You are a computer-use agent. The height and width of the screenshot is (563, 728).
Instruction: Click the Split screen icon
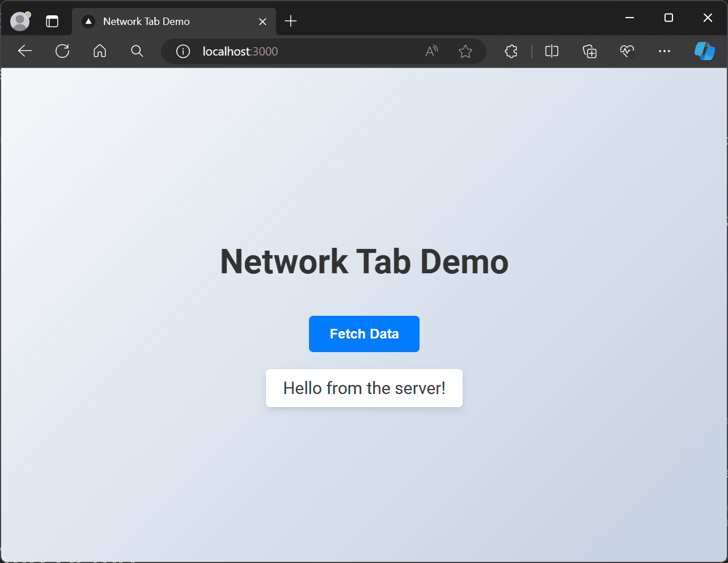(x=552, y=51)
